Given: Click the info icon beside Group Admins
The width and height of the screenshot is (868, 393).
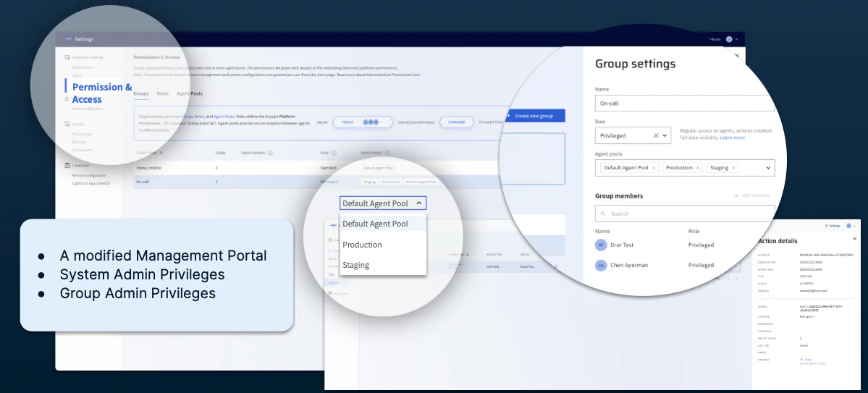Looking at the screenshot, I should point(270,153).
